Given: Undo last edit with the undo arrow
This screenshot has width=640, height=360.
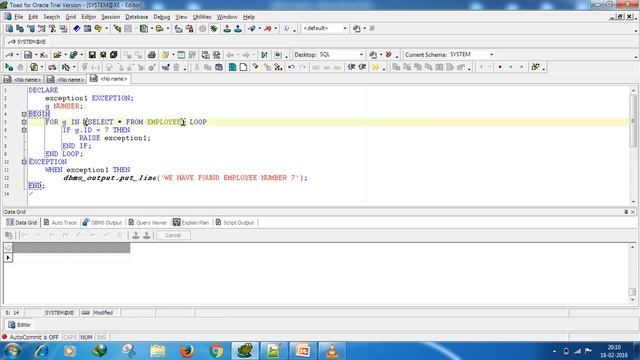Looking at the screenshot, I should (x=291, y=67).
